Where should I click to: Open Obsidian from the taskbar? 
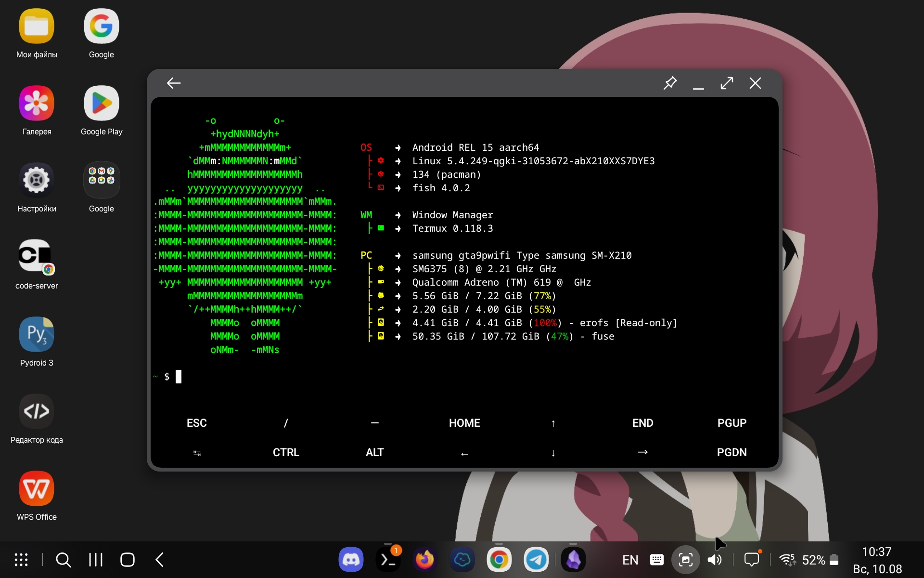[573, 559]
